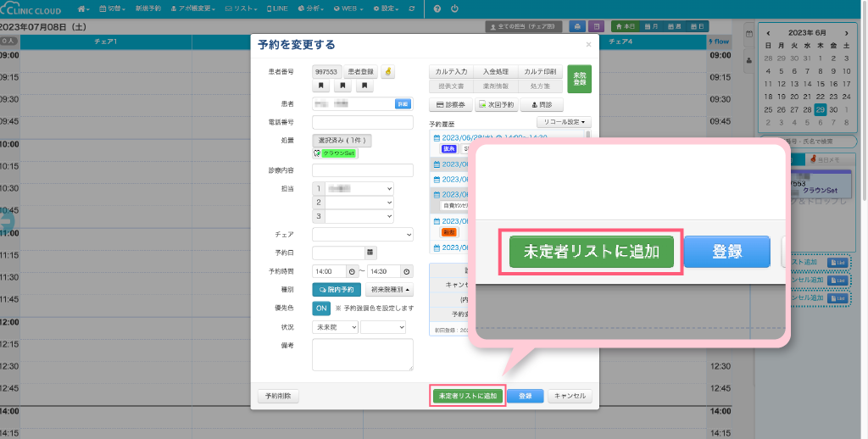The width and height of the screenshot is (868, 439).
Task: Click the clock icon next to 14:30
Action: (407, 271)
